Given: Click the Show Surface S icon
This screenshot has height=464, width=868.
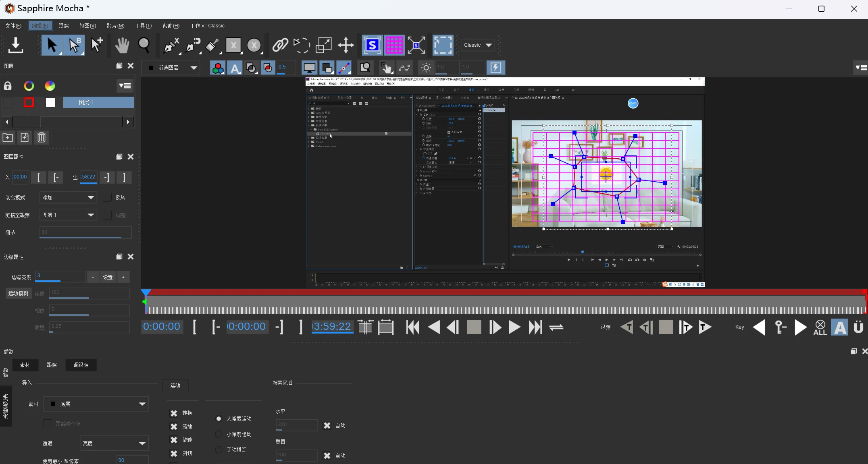Looking at the screenshot, I should coord(372,45).
